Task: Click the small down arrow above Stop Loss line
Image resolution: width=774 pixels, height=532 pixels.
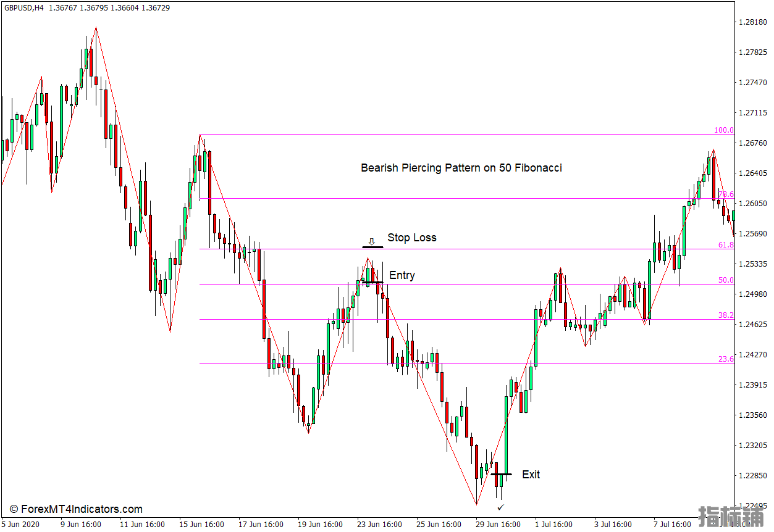Action: (371, 241)
